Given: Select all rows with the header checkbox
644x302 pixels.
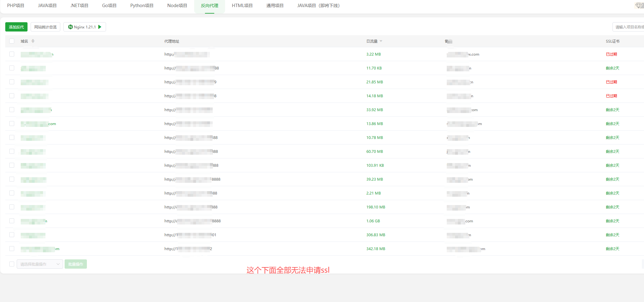Looking at the screenshot, I should pyautogui.click(x=12, y=41).
